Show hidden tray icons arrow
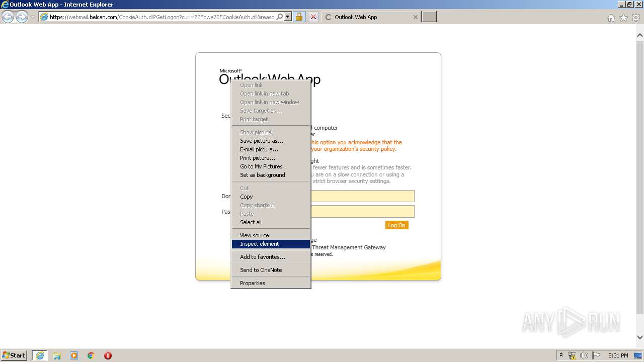 [x=561, y=355]
